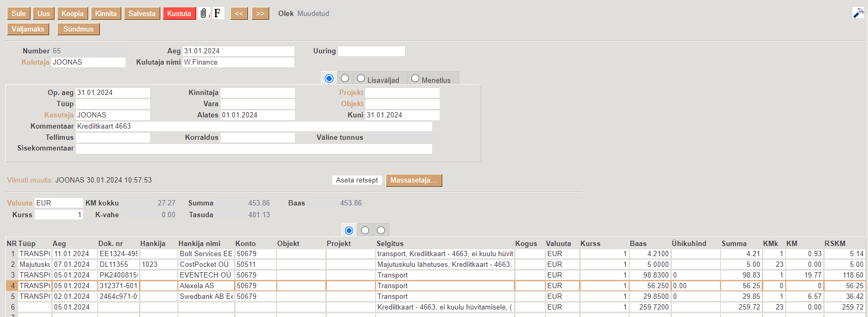Open attachments via the paperclip icon

(x=204, y=13)
